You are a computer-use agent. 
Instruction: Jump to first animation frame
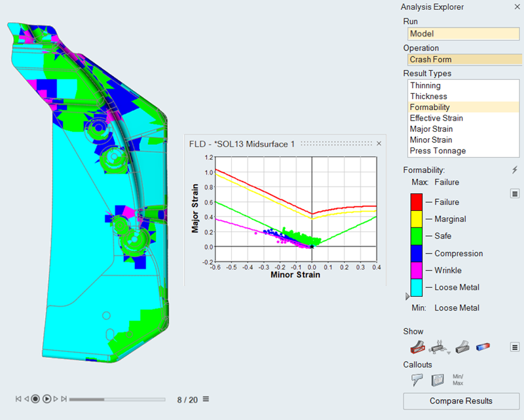coord(18,399)
